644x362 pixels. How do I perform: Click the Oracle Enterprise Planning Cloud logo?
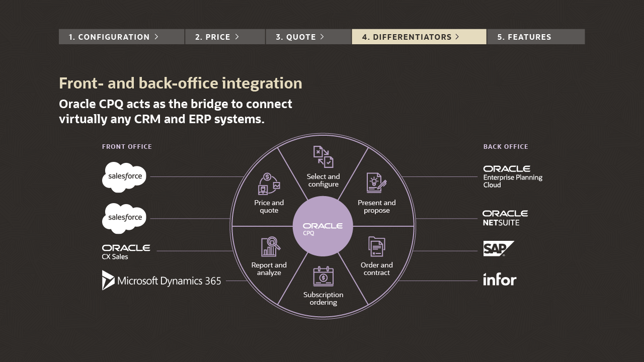(x=513, y=176)
